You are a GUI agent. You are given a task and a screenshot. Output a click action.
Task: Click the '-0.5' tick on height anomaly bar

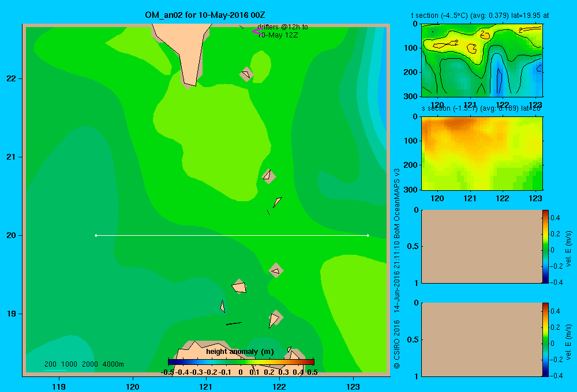[x=167, y=372]
